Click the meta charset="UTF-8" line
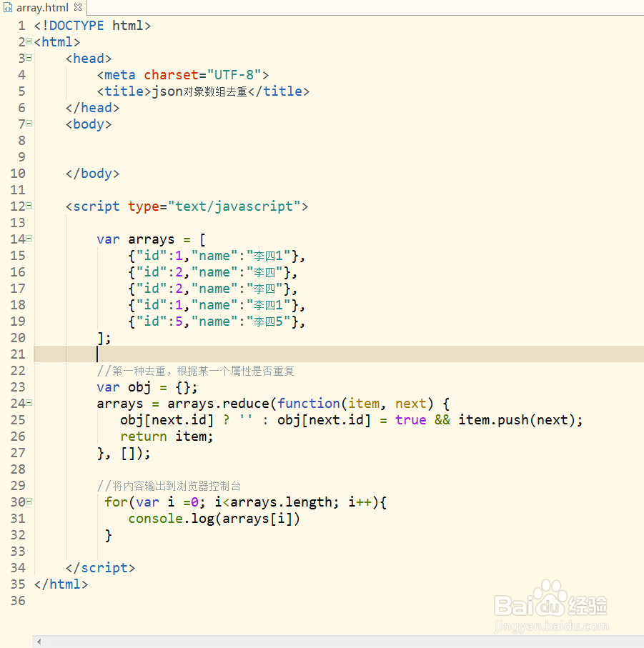This screenshot has height=648, width=644. tap(183, 75)
